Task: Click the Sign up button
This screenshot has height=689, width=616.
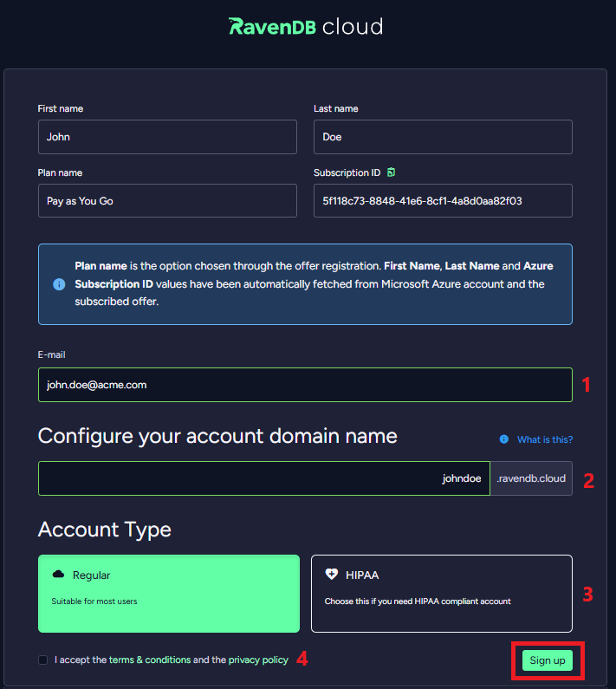Action: (548, 660)
